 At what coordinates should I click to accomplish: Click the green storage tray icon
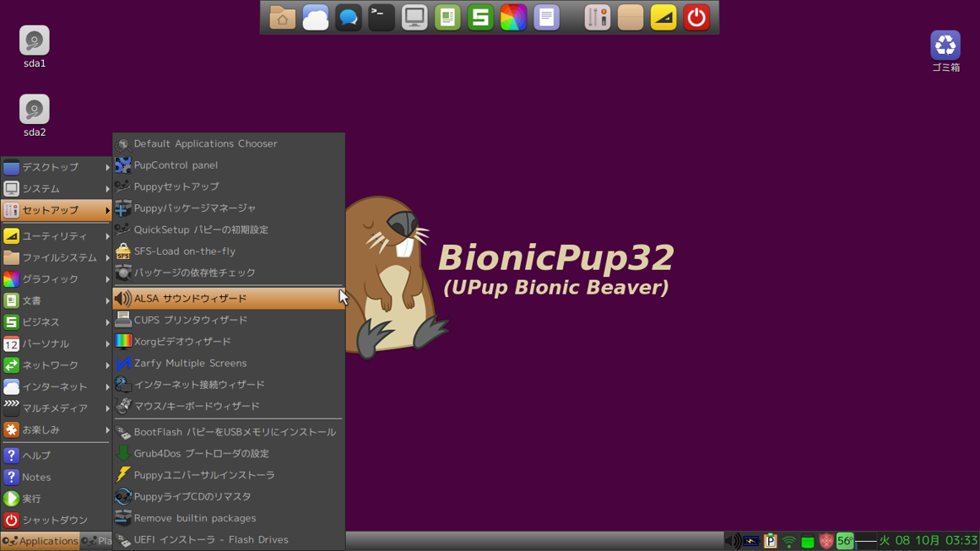(808, 541)
